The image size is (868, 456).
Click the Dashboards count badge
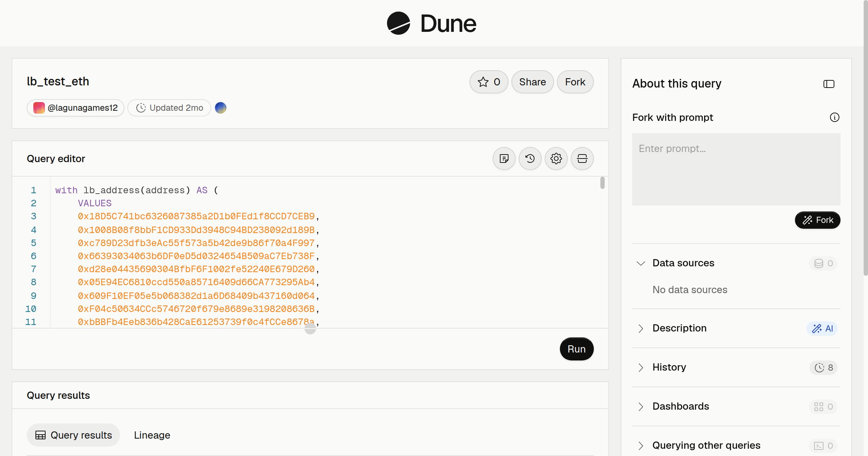tap(823, 406)
